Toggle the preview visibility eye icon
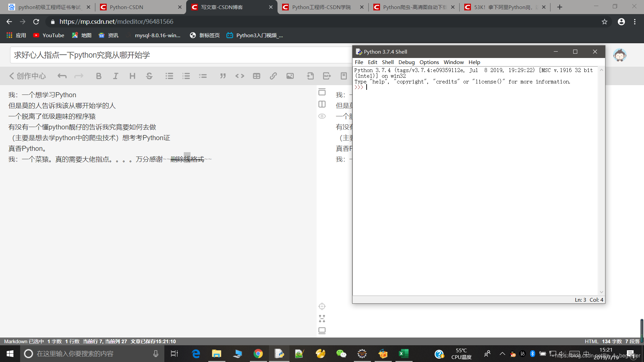The width and height of the screenshot is (644, 362). tap(322, 116)
